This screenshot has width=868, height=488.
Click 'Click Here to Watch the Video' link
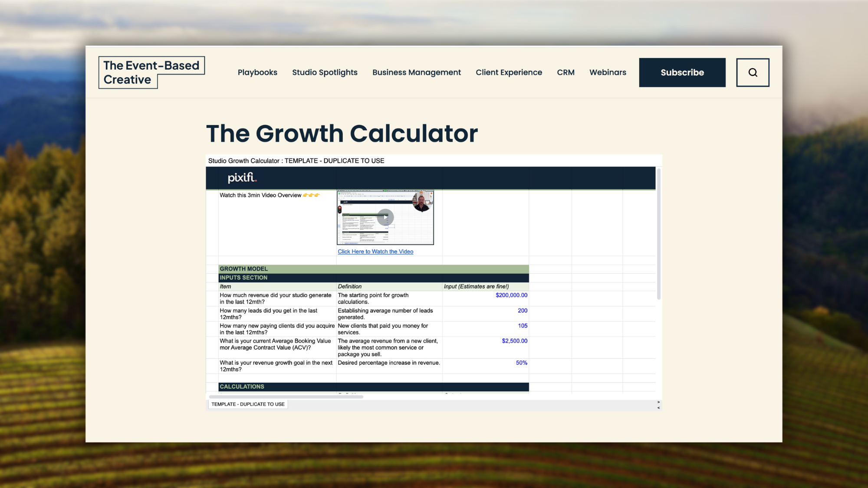tap(375, 251)
